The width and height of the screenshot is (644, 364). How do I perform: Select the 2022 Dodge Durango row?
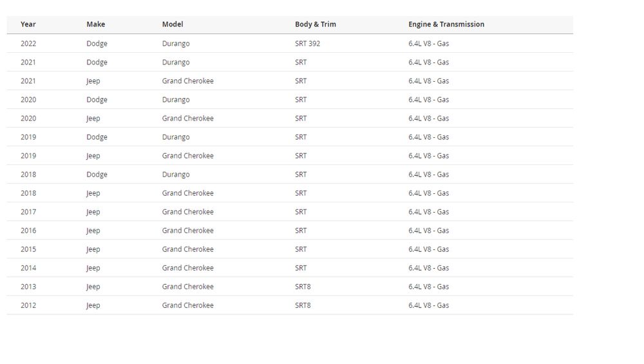click(x=290, y=44)
